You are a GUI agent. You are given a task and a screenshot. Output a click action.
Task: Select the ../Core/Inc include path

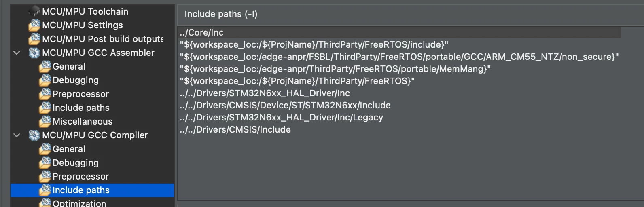pos(399,32)
